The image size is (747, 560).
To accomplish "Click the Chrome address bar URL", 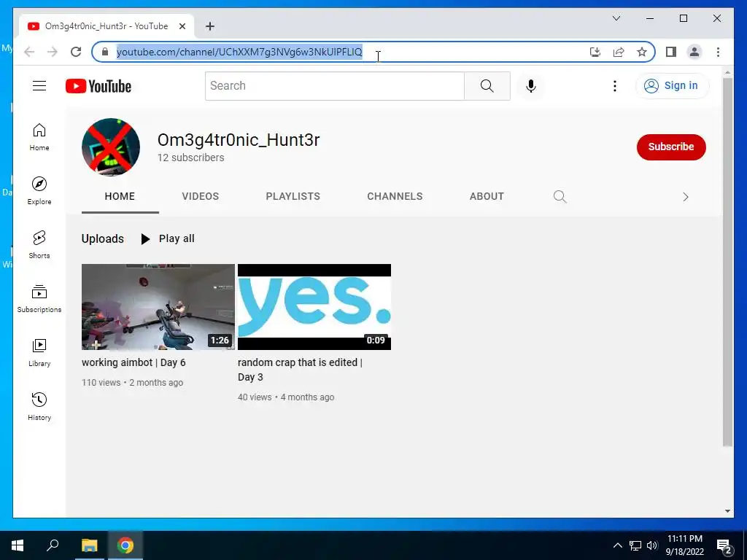I will [239, 52].
